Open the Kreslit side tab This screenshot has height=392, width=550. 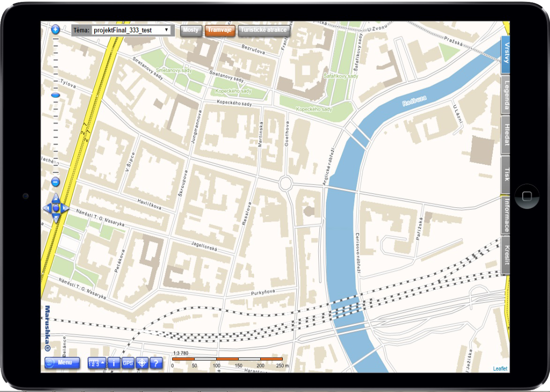coord(505,255)
